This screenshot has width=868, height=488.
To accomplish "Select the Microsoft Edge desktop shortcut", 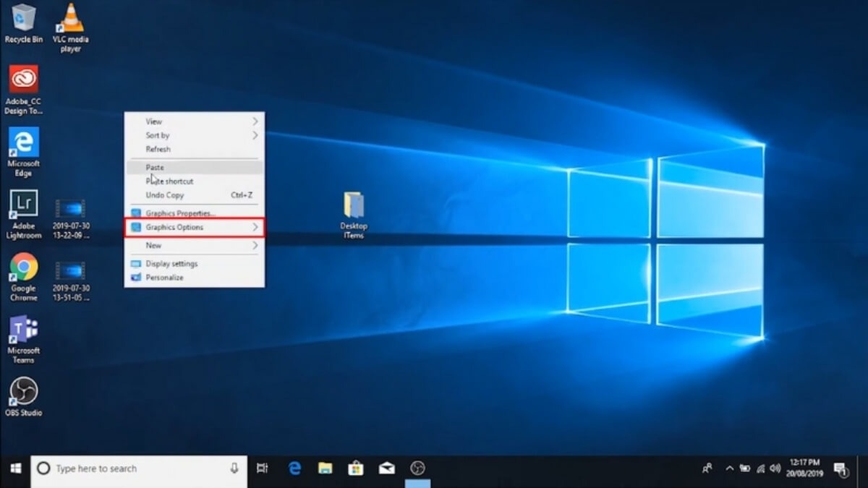I will click(24, 152).
